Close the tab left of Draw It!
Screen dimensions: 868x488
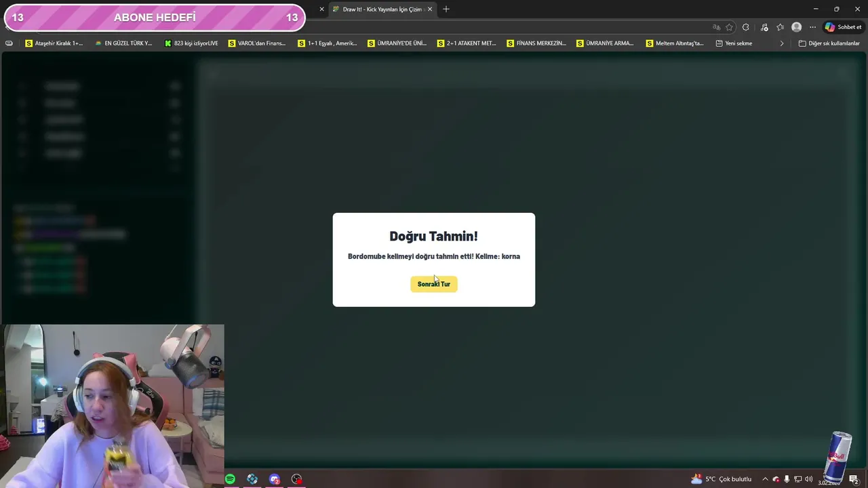321,9
